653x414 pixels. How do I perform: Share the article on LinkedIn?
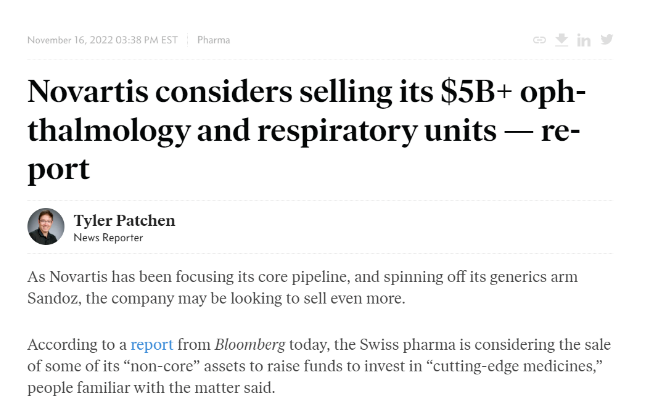(584, 40)
